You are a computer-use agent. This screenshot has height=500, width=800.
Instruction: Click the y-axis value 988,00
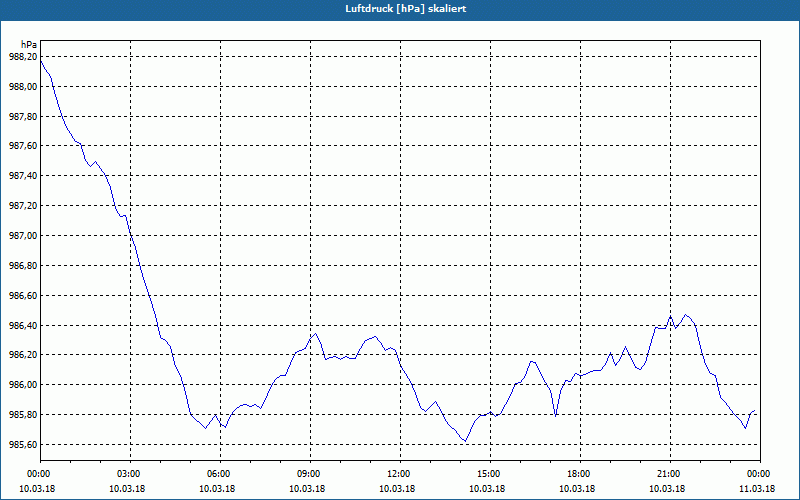[x=23, y=87]
